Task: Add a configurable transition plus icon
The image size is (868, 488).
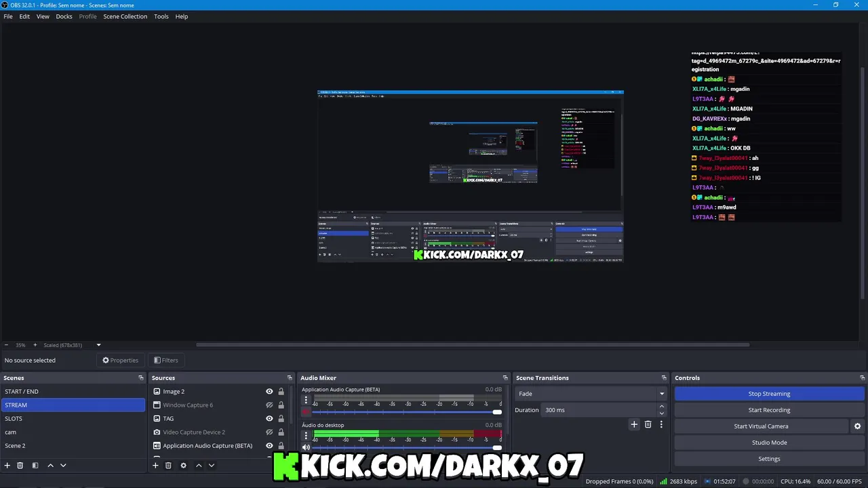Action: coord(634,425)
